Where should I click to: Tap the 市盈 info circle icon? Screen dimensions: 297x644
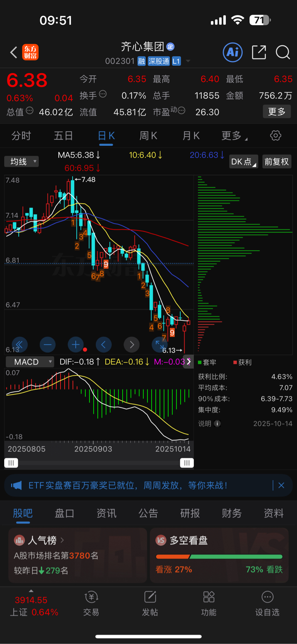tap(181, 111)
